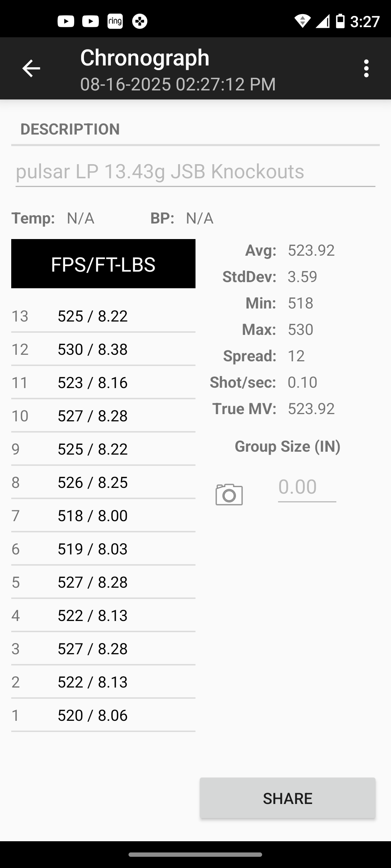Select shot 13 row 525 / 8.22

point(103,316)
